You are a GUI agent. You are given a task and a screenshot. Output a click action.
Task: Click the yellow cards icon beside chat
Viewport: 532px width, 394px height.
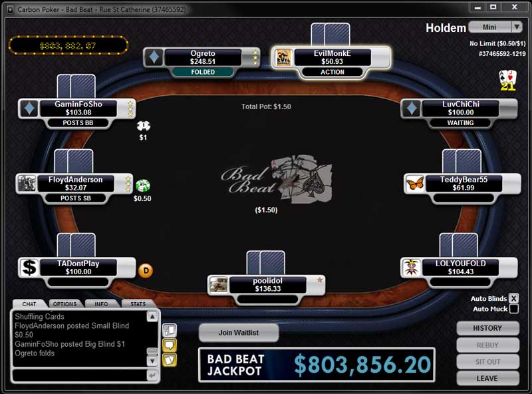click(170, 359)
